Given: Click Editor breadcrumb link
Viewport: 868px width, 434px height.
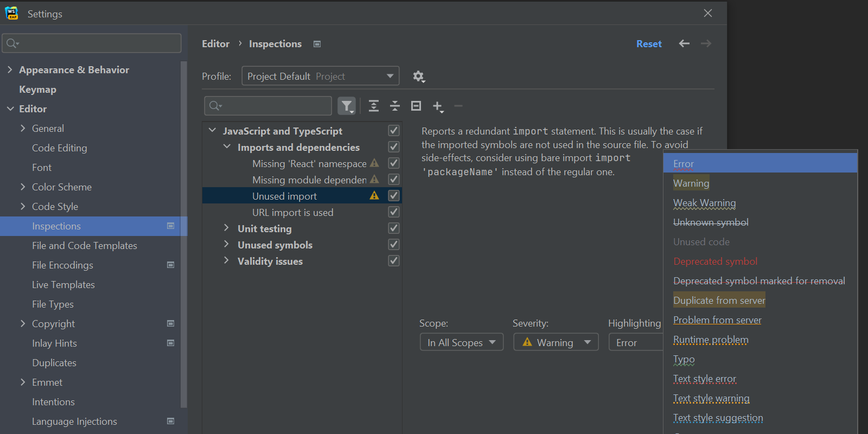Looking at the screenshot, I should [x=215, y=44].
